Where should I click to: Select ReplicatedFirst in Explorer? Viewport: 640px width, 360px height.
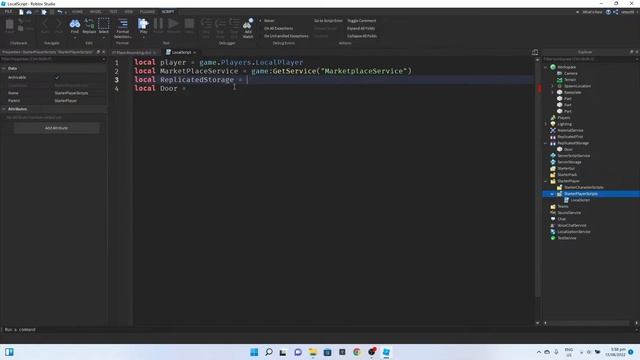click(570, 137)
